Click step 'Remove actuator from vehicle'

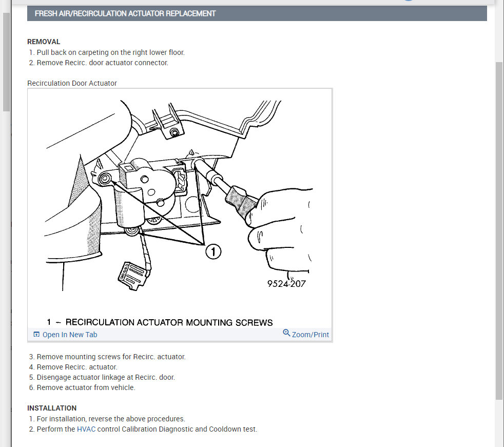tap(86, 387)
